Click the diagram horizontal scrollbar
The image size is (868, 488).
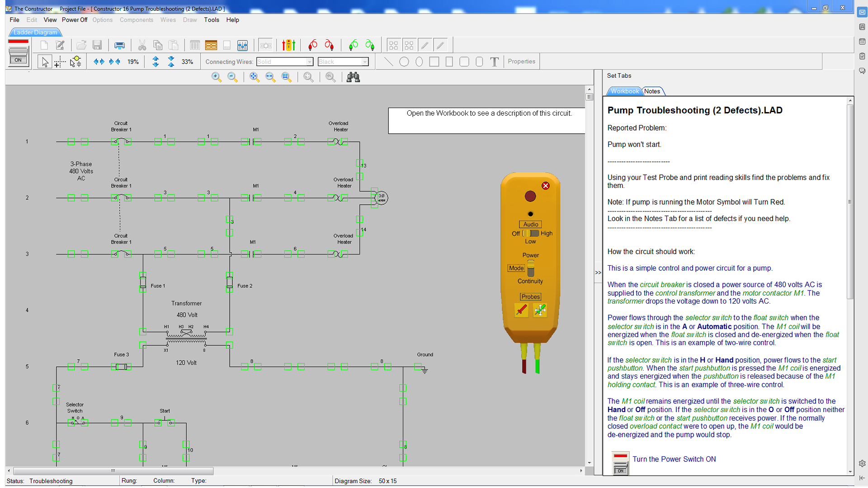[113, 471]
